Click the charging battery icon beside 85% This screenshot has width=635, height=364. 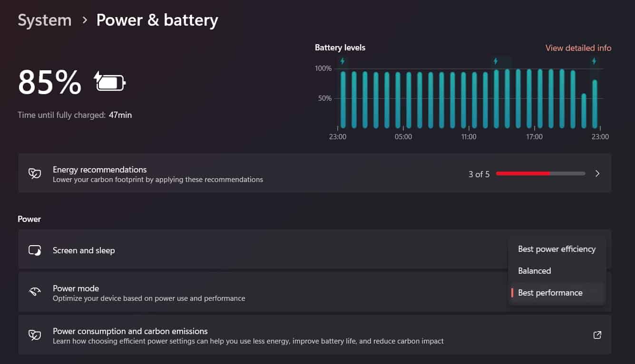pos(110,82)
